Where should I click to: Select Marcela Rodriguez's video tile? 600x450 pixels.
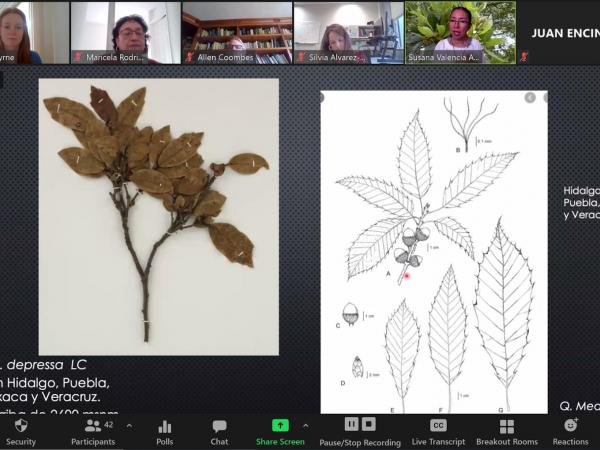click(126, 32)
